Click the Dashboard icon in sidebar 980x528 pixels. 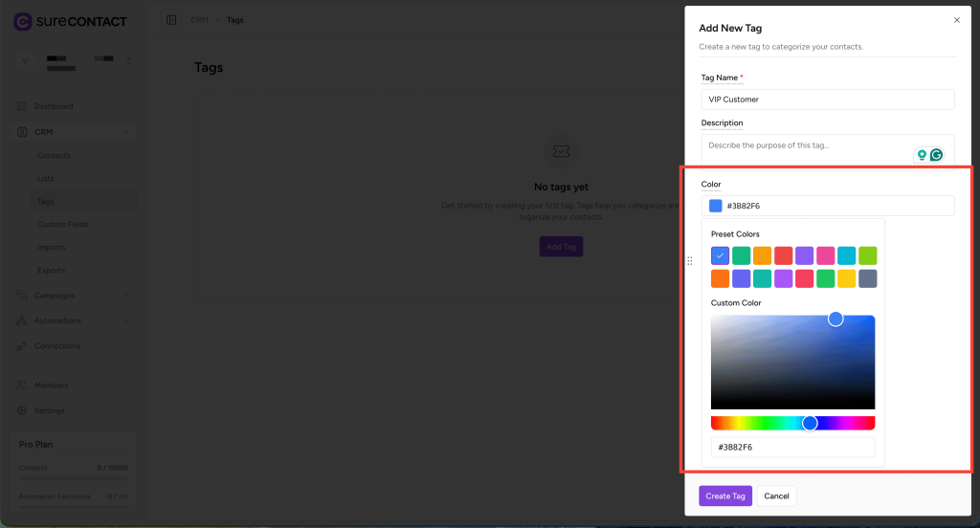pos(22,106)
